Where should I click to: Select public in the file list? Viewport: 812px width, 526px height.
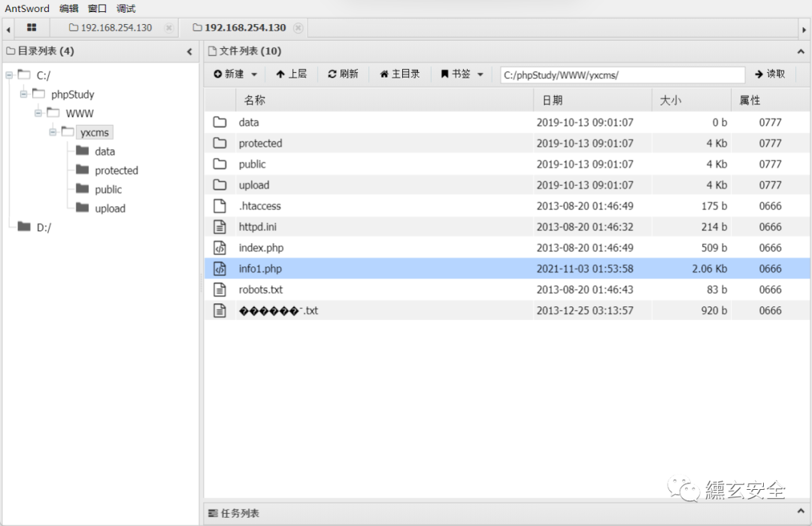coord(252,164)
